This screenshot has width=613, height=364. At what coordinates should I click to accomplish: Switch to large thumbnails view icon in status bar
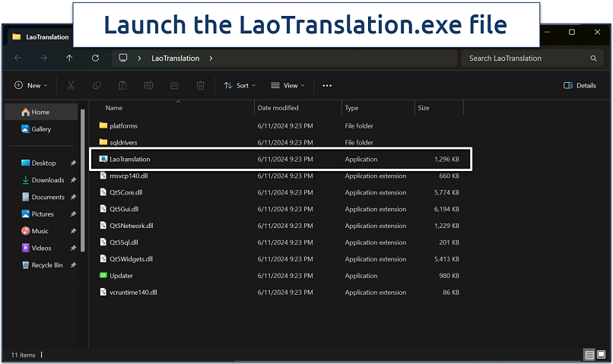click(x=602, y=355)
